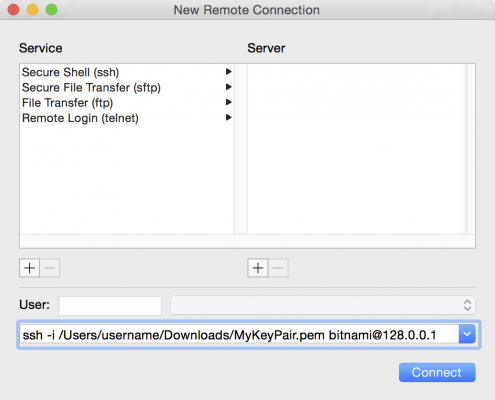Focus the User text field
The width and height of the screenshot is (495, 400).
coord(110,306)
